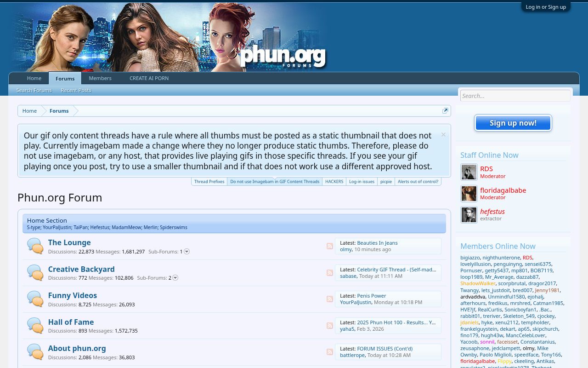Click the Sign up now button
The width and height of the screenshot is (588, 368).
(513, 123)
